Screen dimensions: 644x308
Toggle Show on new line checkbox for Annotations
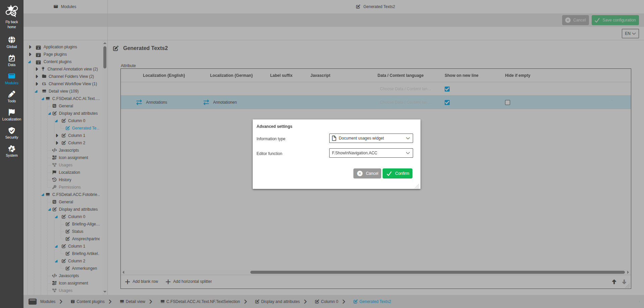pos(447,102)
